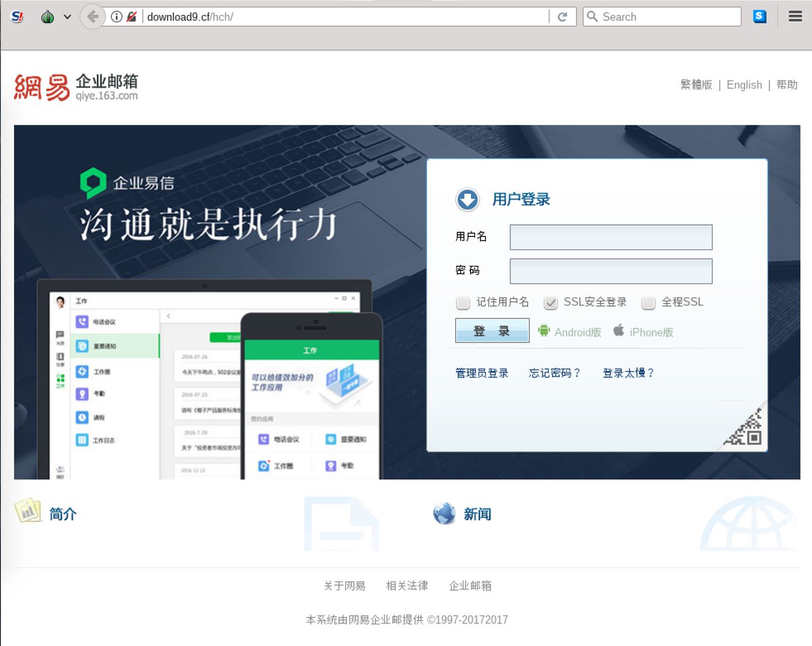The width and height of the screenshot is (812, 646).
Task: Click the green 企业易信 hexagon logo
Action: (93, 183)
